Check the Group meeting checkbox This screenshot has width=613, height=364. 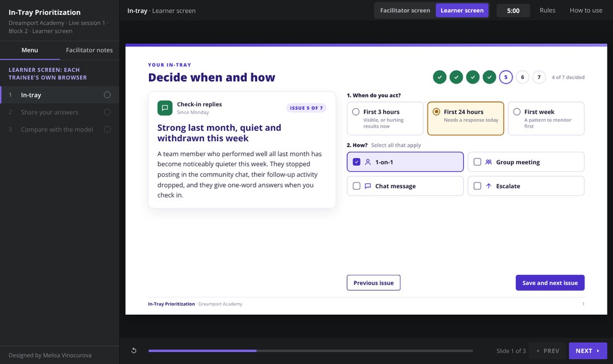(477, 162)
